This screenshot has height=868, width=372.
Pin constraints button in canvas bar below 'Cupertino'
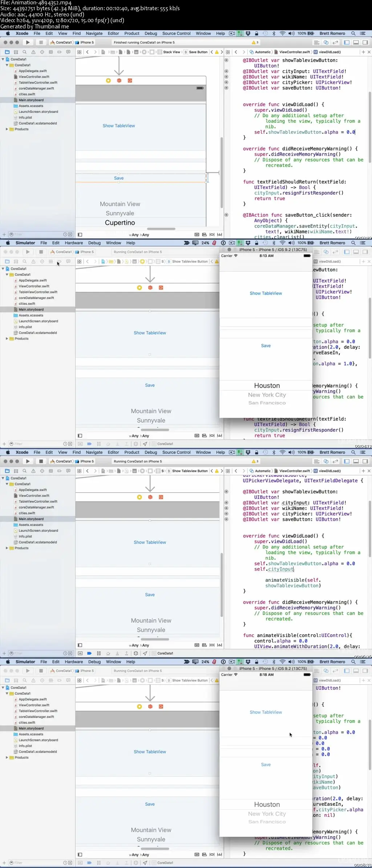[x=212, y=235]
